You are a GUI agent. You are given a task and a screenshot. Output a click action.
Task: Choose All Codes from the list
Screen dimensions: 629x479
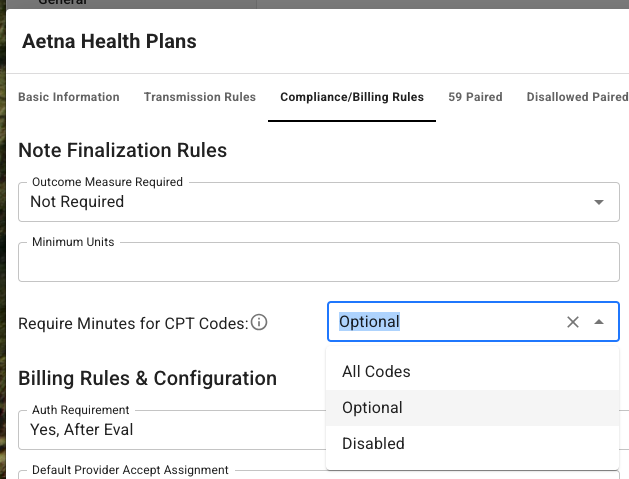tap(473, 372)
